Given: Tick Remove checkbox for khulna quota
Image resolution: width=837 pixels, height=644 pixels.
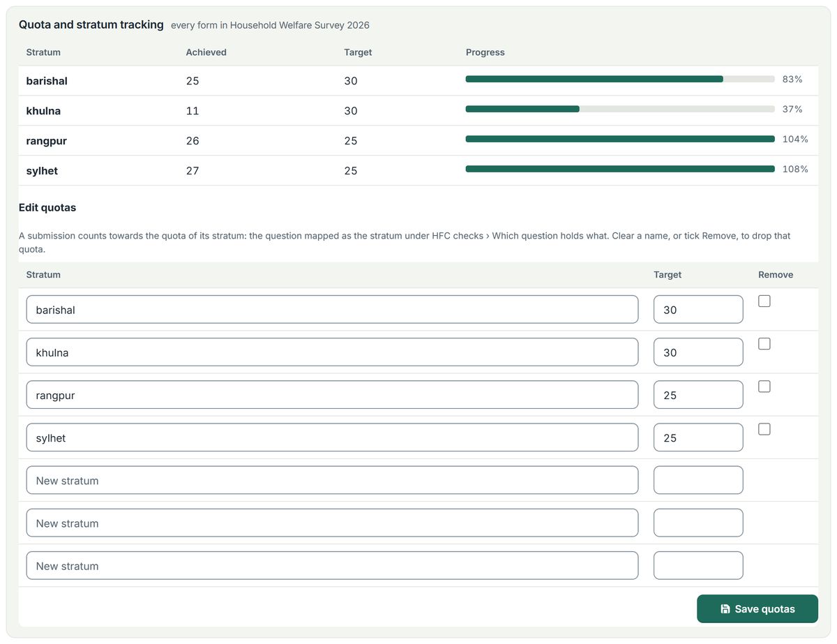Looking at the screenshot, I should pos(764,343).
